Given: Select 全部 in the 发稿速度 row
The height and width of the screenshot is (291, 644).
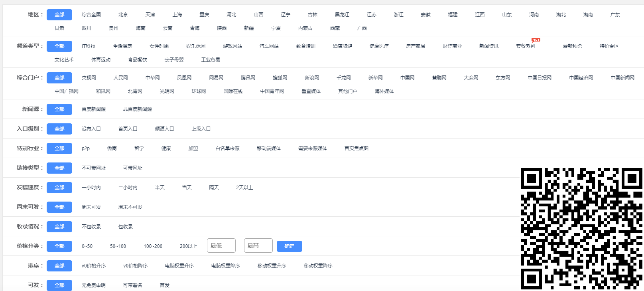Looking at the screenshot, I should pos(59,188).
